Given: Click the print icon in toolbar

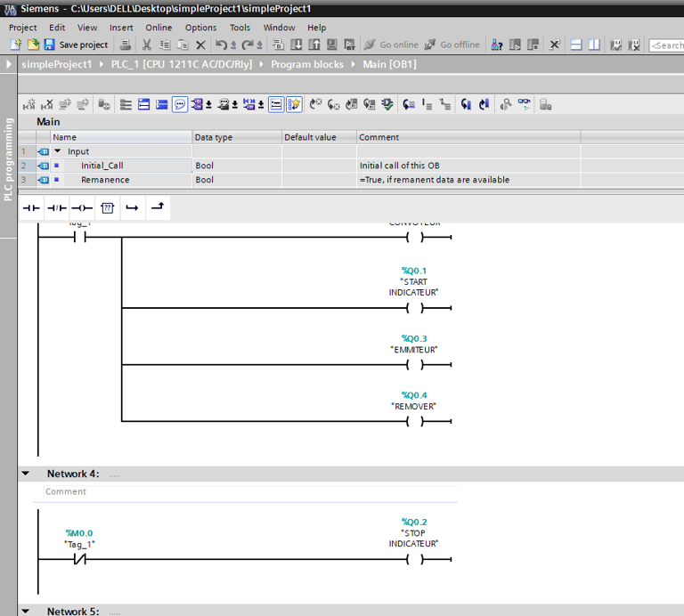Looking at the screenshot, I should point(126,45).
